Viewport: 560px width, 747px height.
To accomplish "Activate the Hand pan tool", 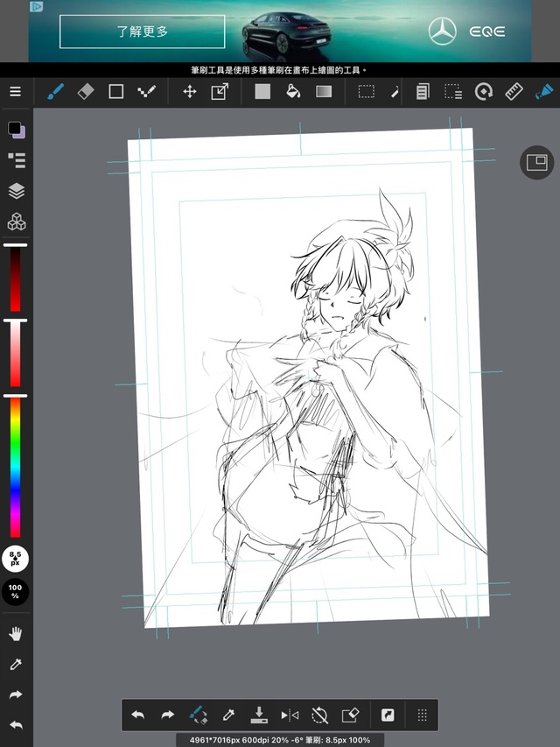I will [16, 634].
